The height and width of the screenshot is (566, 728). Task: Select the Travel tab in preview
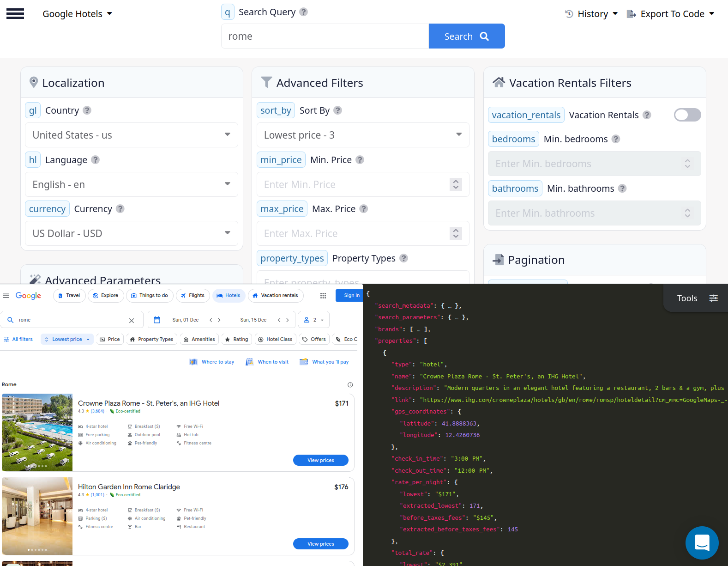pos(69,296)
